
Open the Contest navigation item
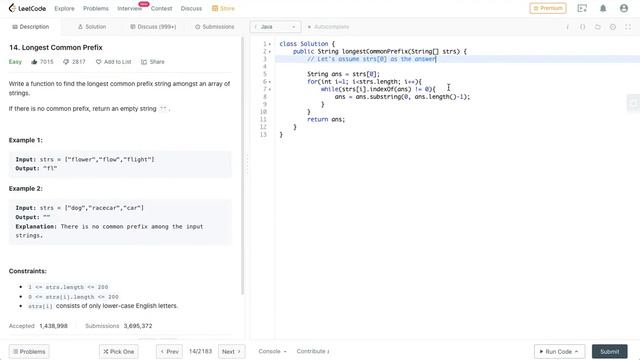click(161, 8)
